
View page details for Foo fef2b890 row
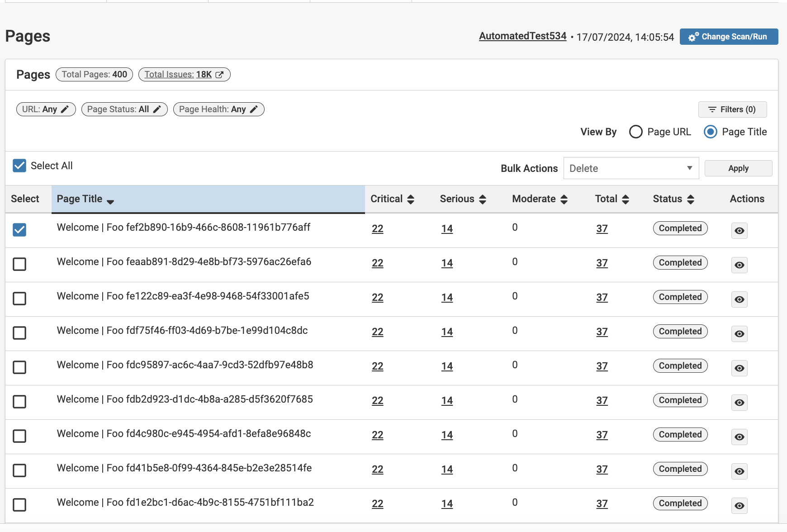pyautogui.click(x=739, y=231)
